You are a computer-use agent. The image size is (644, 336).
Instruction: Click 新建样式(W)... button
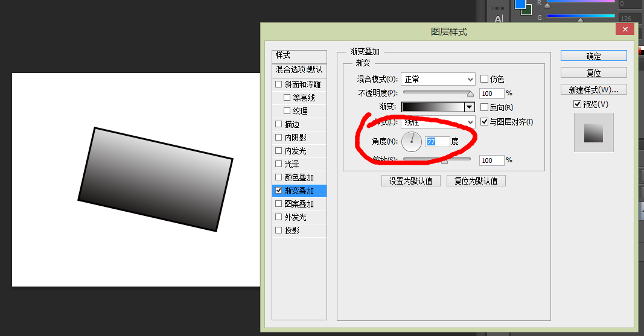pos(593,89)
